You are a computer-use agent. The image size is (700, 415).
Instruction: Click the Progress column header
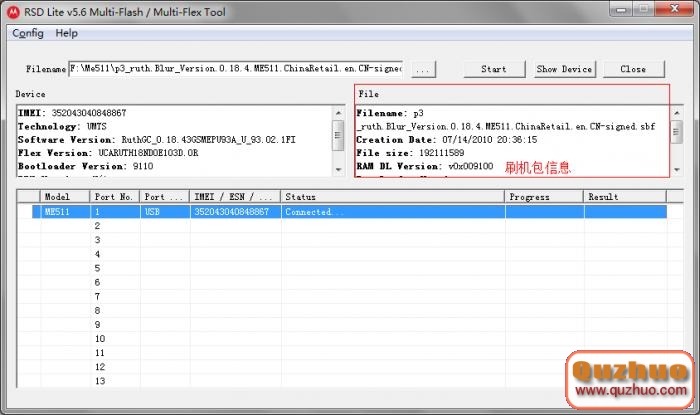[544, 197]
